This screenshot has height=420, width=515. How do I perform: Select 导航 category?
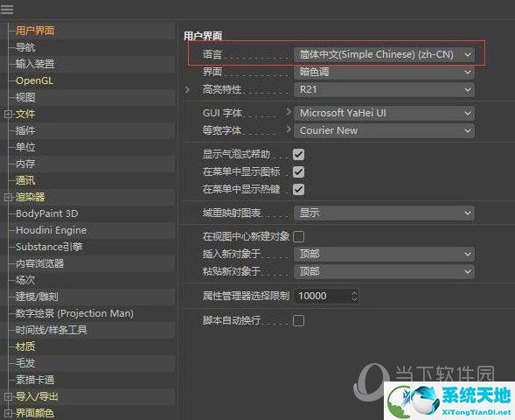(x=25, y=47)
